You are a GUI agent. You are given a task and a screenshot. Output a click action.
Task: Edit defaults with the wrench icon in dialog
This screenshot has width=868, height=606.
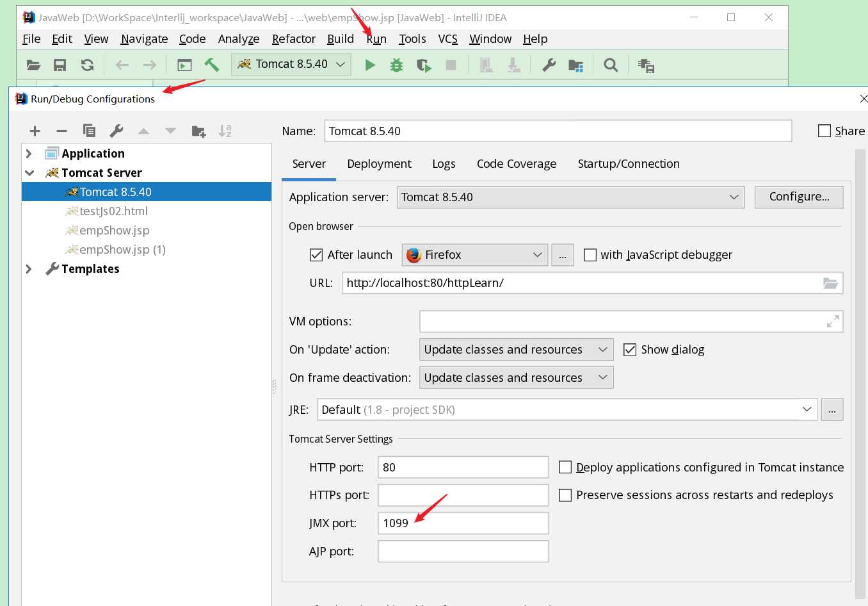tap(117, 131)
